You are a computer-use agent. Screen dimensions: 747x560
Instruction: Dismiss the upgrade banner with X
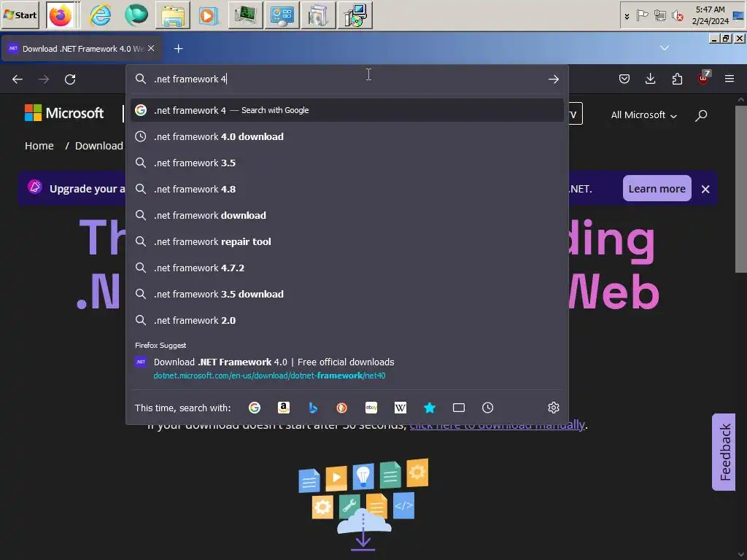point(705,189)
